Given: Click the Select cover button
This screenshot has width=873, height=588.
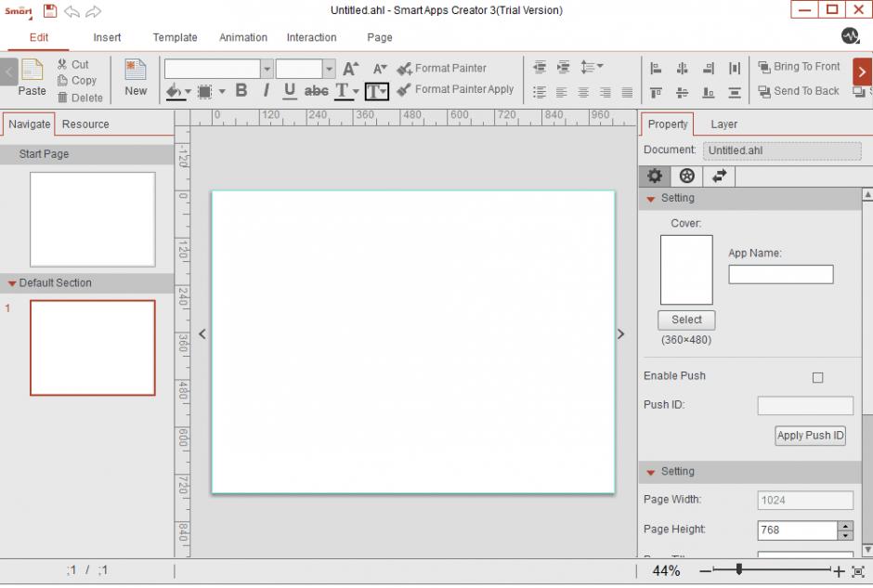Looking at the screenshot, I should (686, 320).
